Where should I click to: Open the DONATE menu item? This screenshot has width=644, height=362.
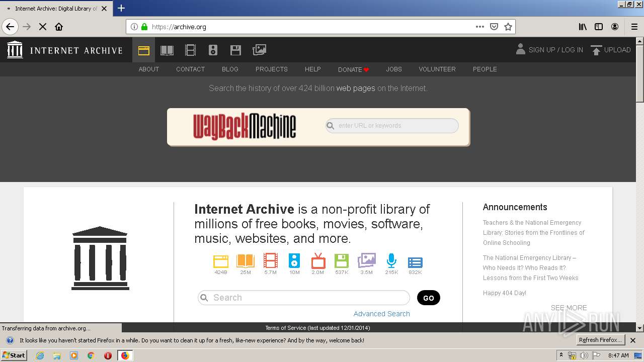pos(354,69)
